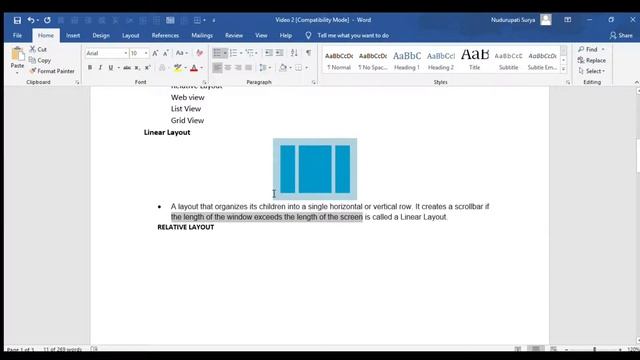
Task: Click the Text Effects icon
Action: point(162,68)
